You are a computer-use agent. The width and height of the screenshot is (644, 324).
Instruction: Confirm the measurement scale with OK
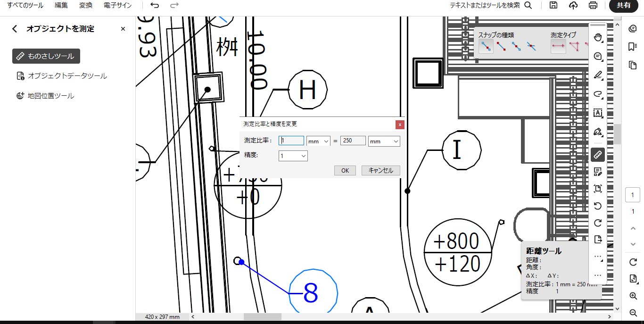coord(345,170)
